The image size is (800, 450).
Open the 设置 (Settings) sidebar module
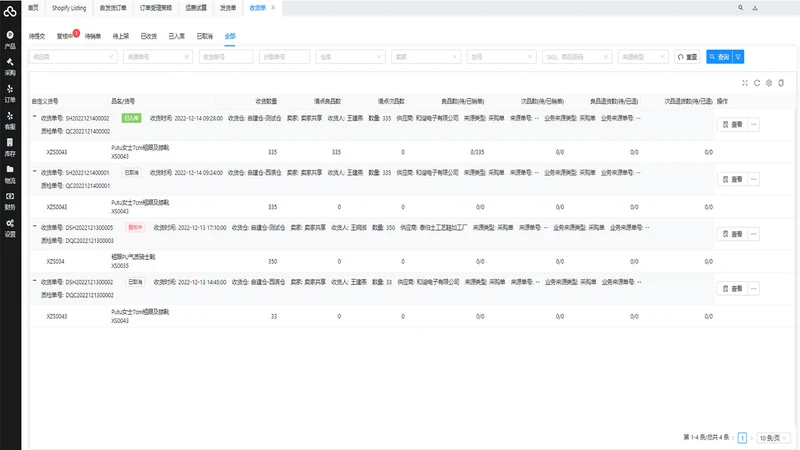coord(10,228)
